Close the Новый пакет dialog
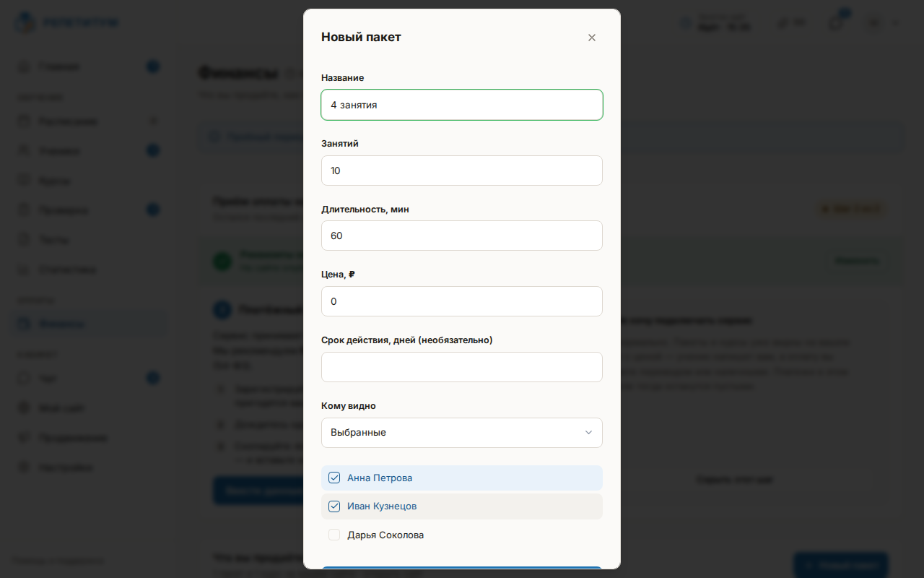Screen dimensions: 924x578 (x=592, y=38)
